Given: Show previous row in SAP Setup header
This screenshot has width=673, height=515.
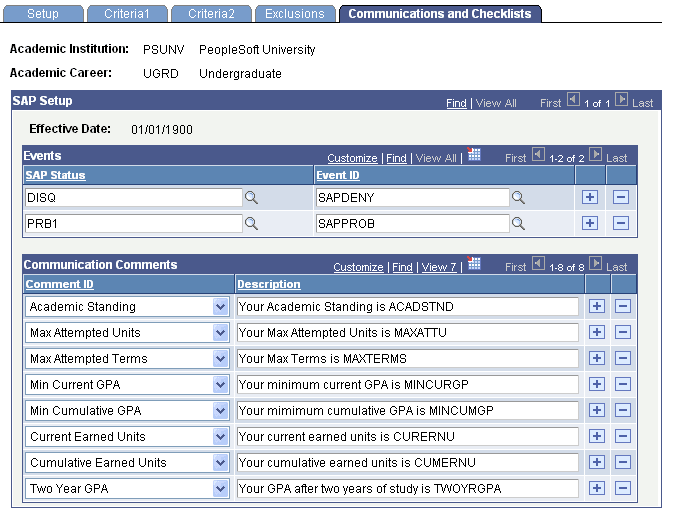Looking at the screenshot, I should coord(573,100).
